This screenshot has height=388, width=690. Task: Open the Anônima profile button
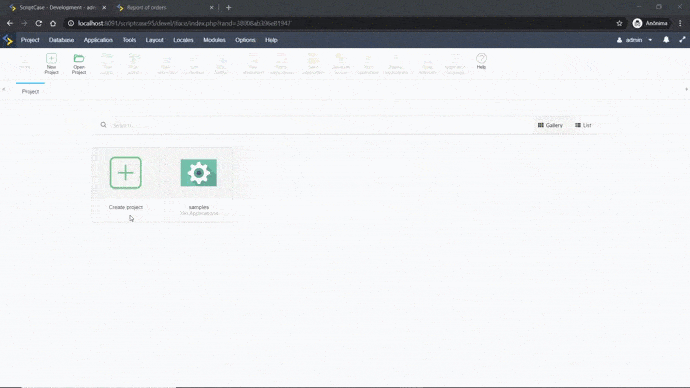click(650, 23)
